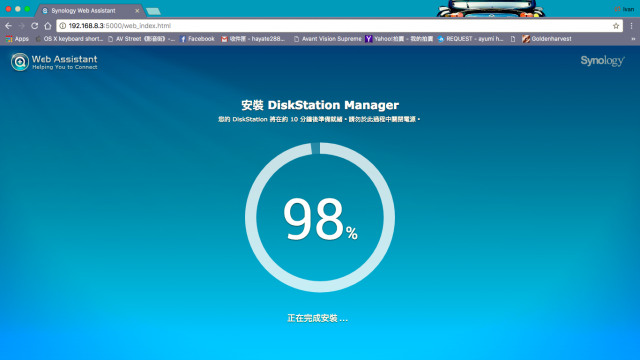Image resolution: width=640 pixels, height=360 pixels.
Task: Click the address bar URL field
Action: click(x=339, y=26)
